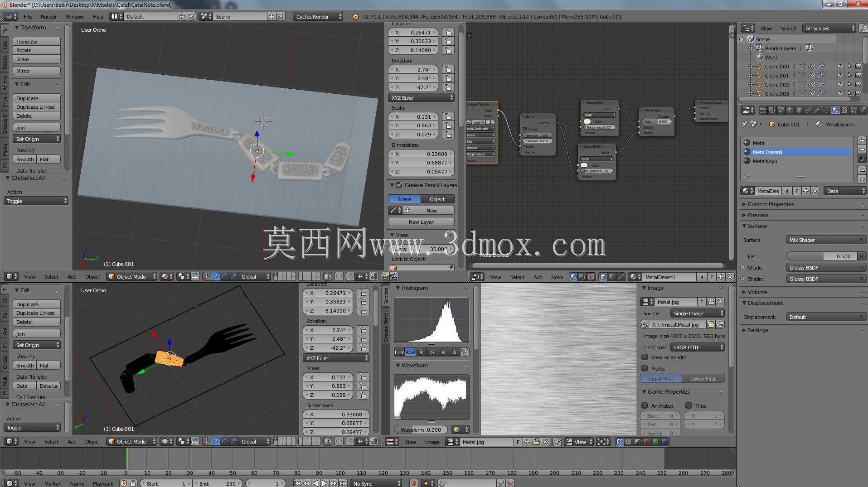Click the outliner search magnifier icon
The height and width of the screenshot is (487, 868).
(863, 28)
